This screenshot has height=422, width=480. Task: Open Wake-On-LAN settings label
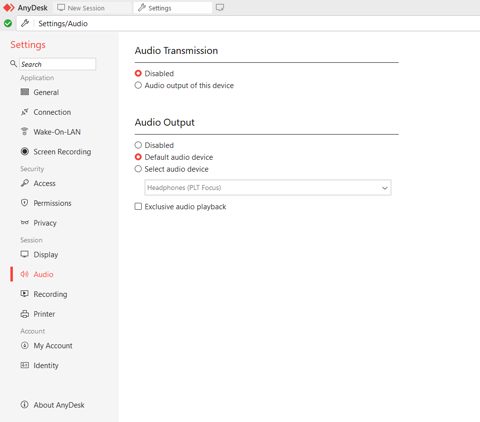[57, 132]
